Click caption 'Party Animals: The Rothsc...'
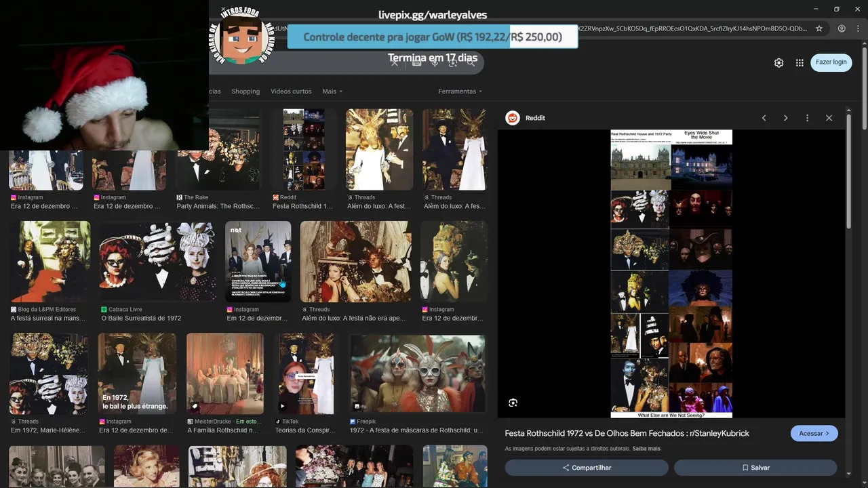The height and width of the screenshot is (488, 868). coord(218,207)
